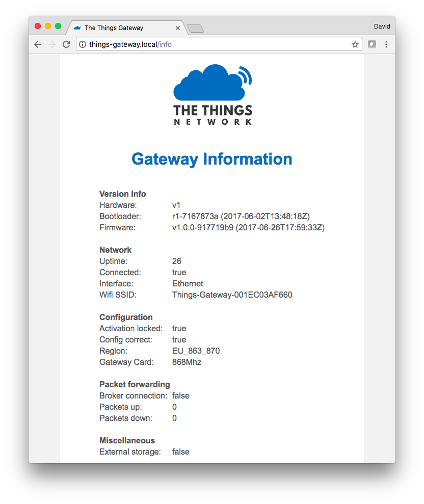Click the Configuration section title

[x=126, y=317]
